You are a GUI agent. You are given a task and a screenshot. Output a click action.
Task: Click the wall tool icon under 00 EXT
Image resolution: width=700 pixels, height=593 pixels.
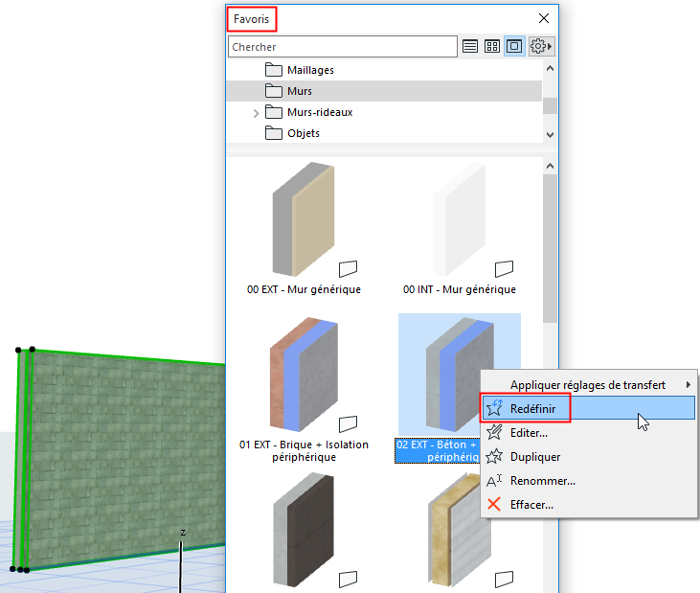coord(348,268)
